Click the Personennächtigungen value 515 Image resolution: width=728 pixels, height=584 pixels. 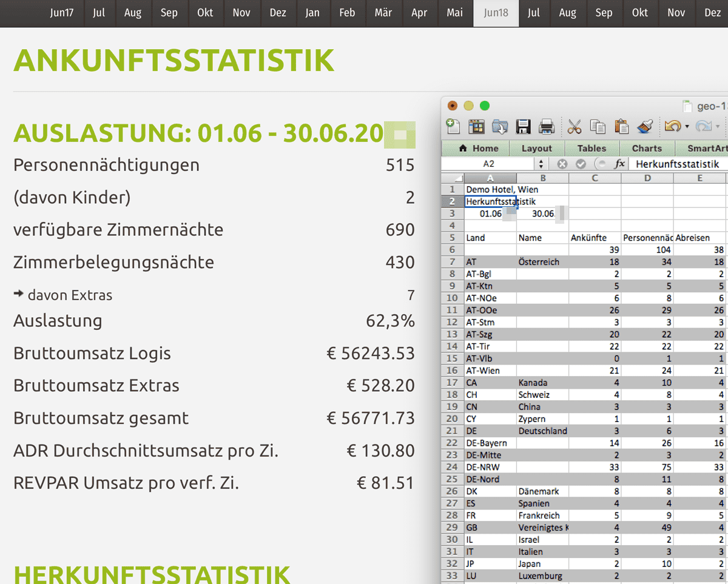tap(400, 165)
